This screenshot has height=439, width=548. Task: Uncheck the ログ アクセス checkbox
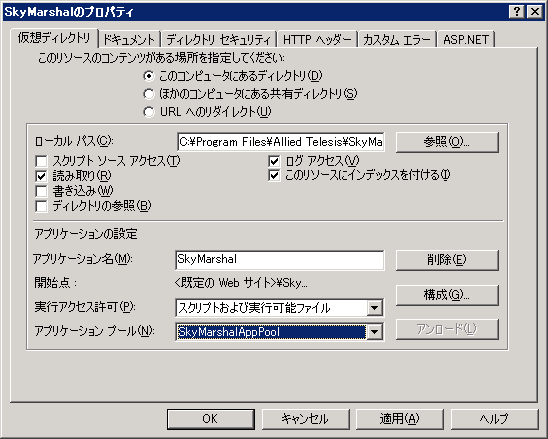(274, 161)
